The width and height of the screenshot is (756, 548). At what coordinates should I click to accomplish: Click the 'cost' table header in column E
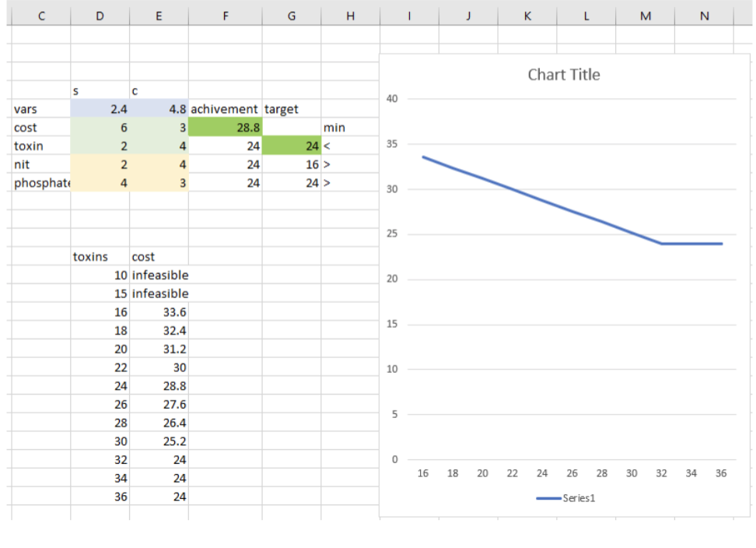pos(159,257)
